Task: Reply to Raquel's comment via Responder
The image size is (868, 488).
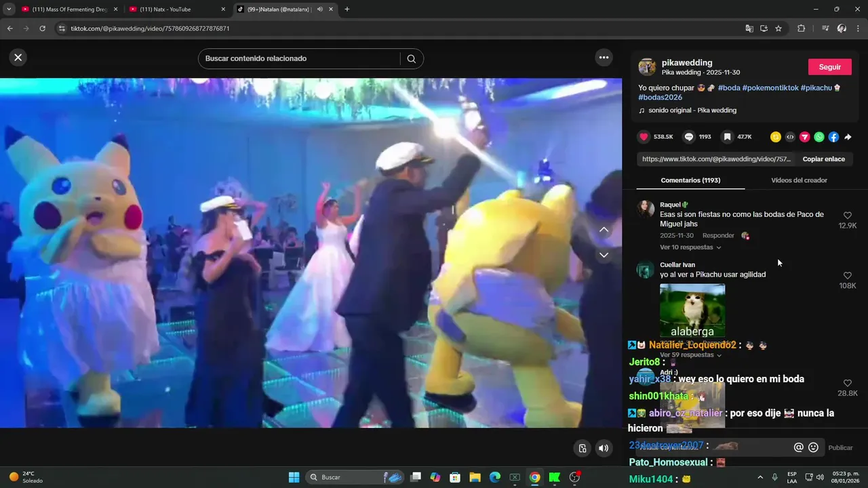Action: (x=718, y=236)
